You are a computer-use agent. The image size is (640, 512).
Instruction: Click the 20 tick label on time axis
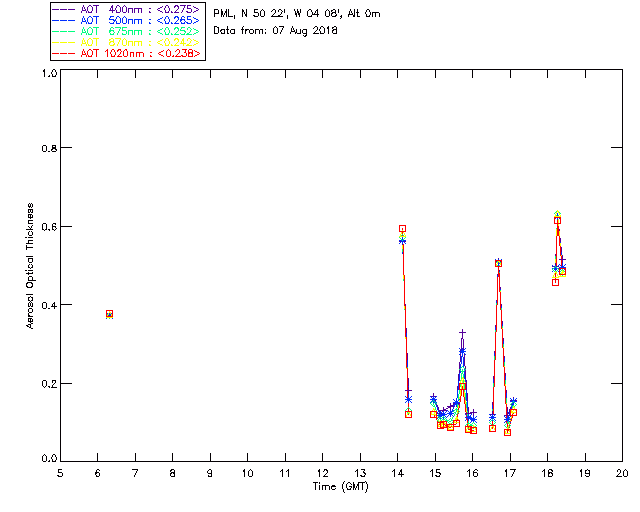[622, 473]
